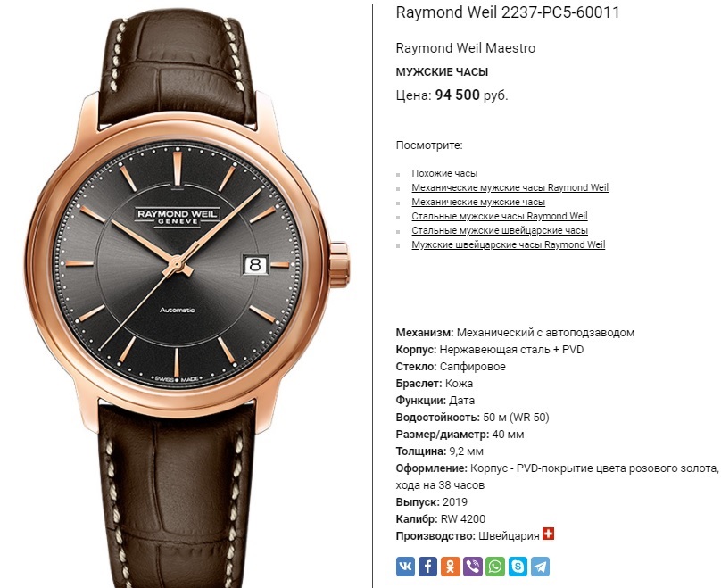Click the Raymond Weil Maestro collection name
This screenshot has height=588, width=721.
point(465,48)
